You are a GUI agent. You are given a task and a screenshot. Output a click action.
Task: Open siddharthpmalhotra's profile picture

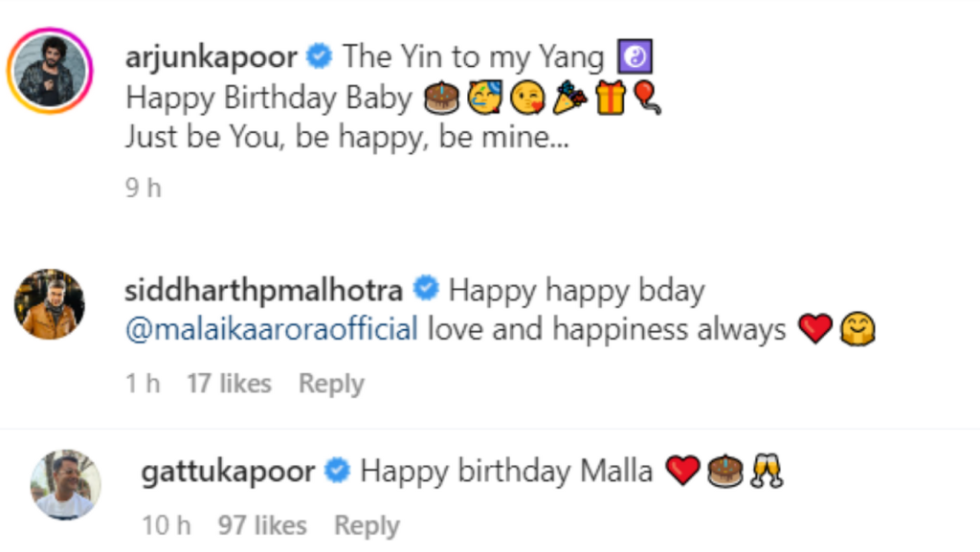50,304
